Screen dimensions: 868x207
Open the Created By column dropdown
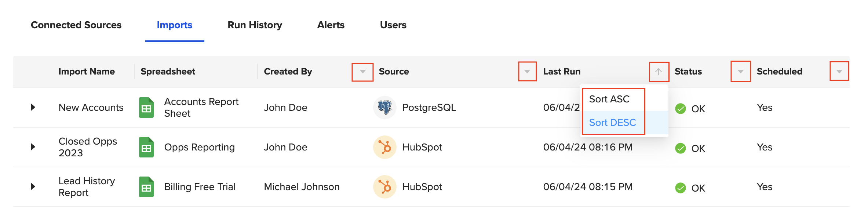362,72
